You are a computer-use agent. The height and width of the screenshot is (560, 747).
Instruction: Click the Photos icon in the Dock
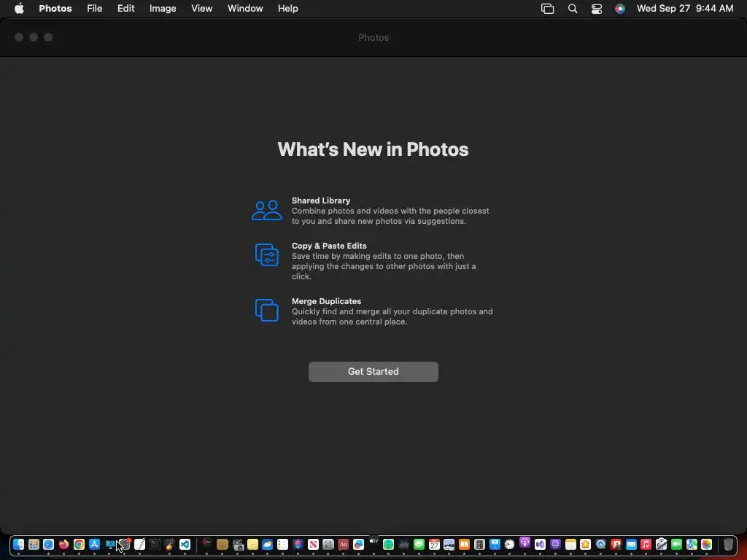coord(706,544)
